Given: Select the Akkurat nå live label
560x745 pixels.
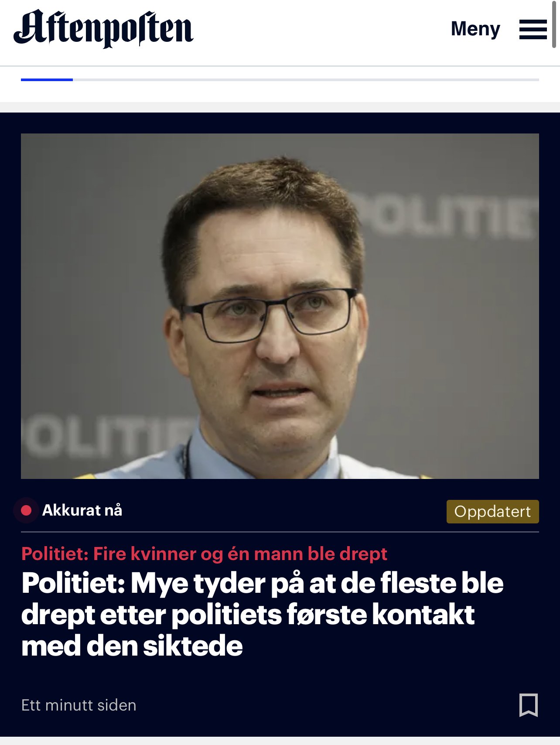Looking at the screenshot, I should tap(82, 510).
